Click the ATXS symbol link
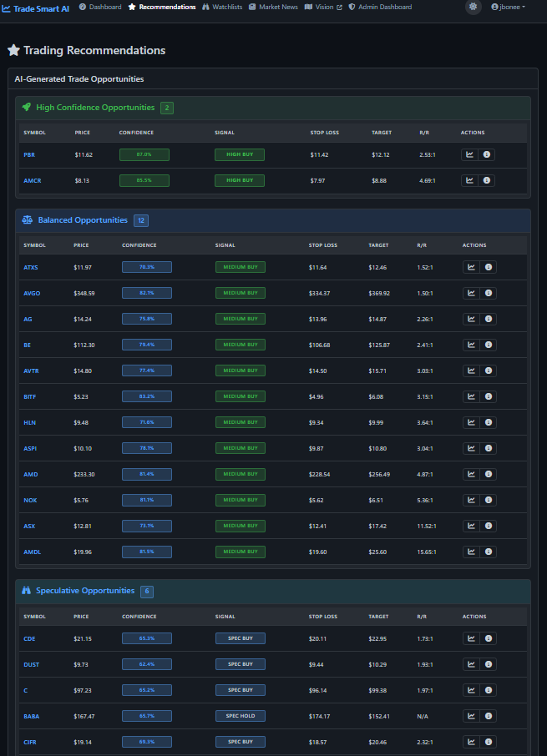 tap(30, 267)
